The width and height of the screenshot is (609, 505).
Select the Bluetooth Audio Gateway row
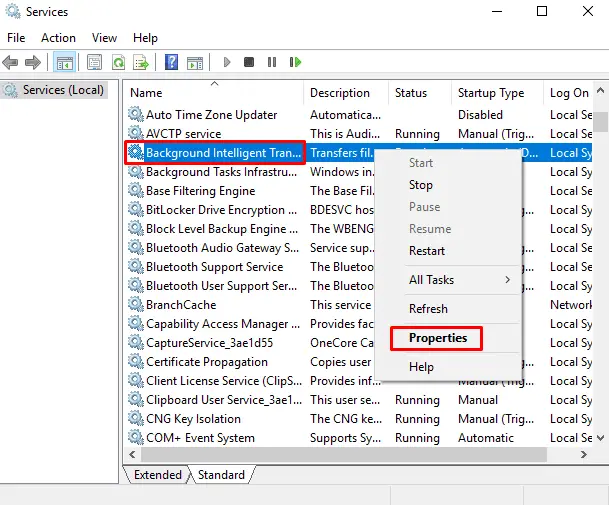click(x=359, y=248)
